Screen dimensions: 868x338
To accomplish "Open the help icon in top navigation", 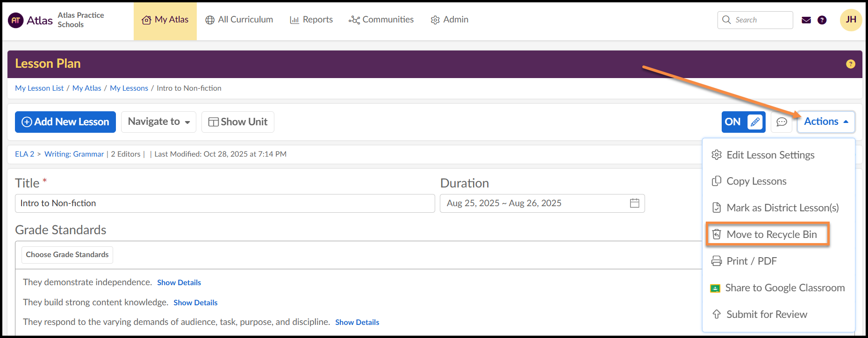I will 822,20.
